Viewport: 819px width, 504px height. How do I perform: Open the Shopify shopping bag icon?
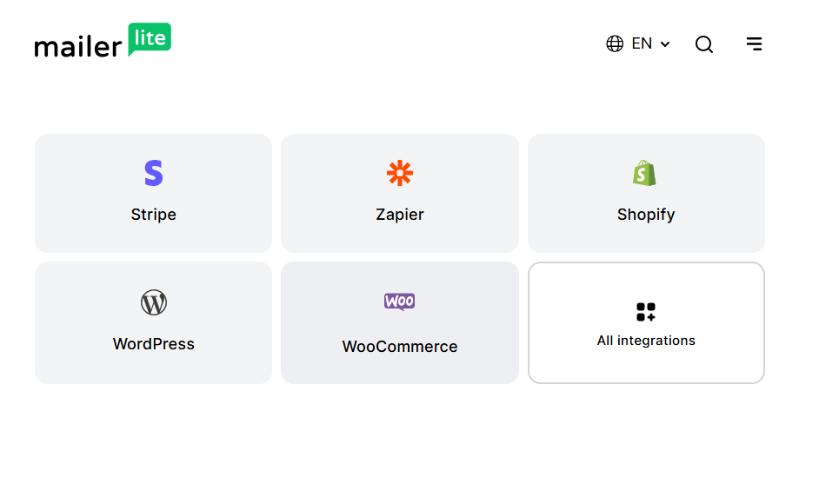(645, 173)
